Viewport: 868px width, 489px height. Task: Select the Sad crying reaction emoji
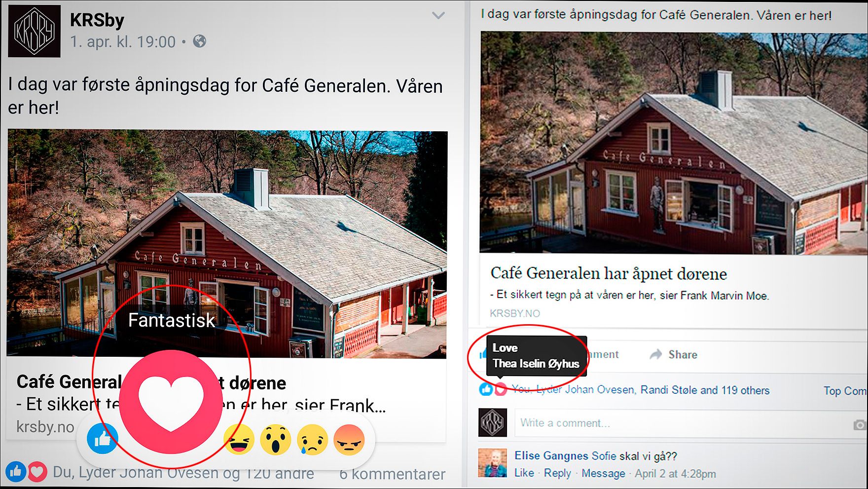pos(313,439)
